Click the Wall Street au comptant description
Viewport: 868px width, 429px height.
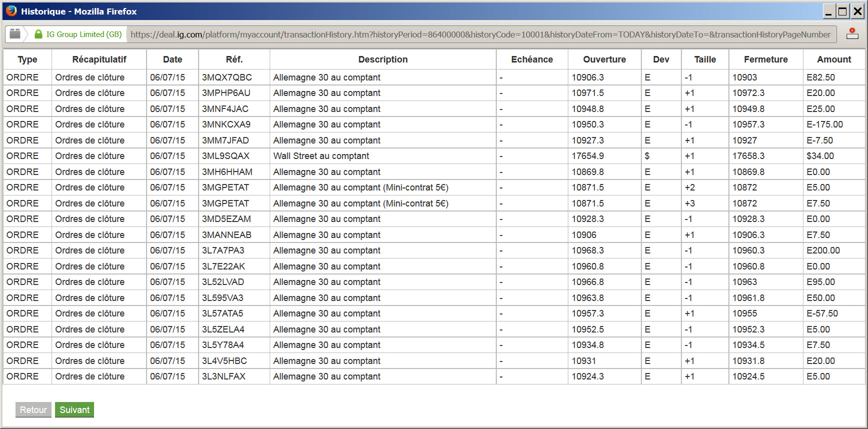[321, 156]
